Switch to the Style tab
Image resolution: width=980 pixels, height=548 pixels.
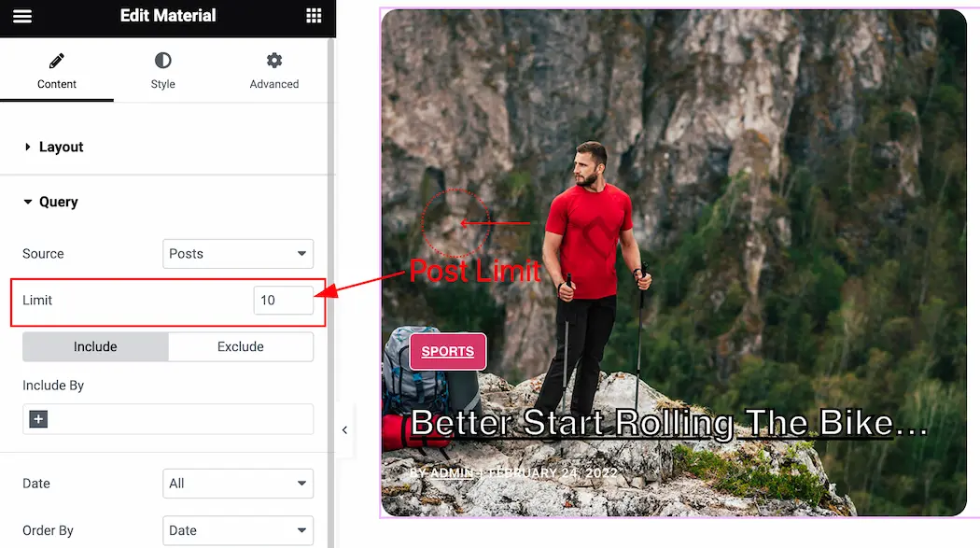pos(162,71)
